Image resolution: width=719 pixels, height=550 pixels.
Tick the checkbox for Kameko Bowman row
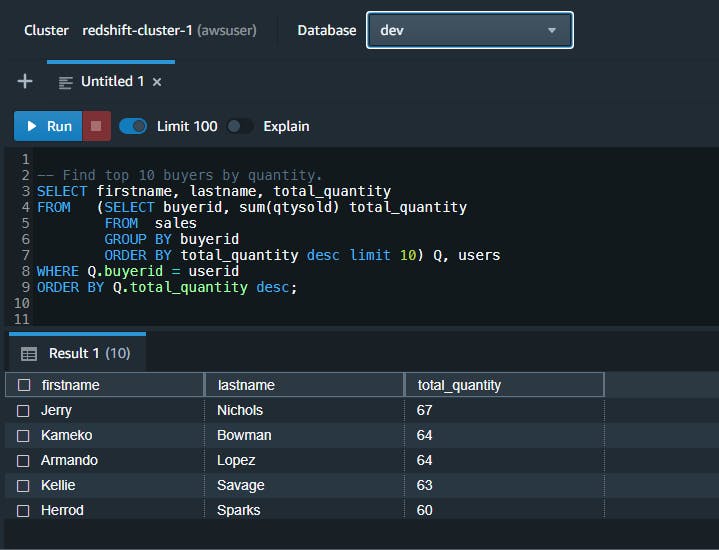[23, 435]
